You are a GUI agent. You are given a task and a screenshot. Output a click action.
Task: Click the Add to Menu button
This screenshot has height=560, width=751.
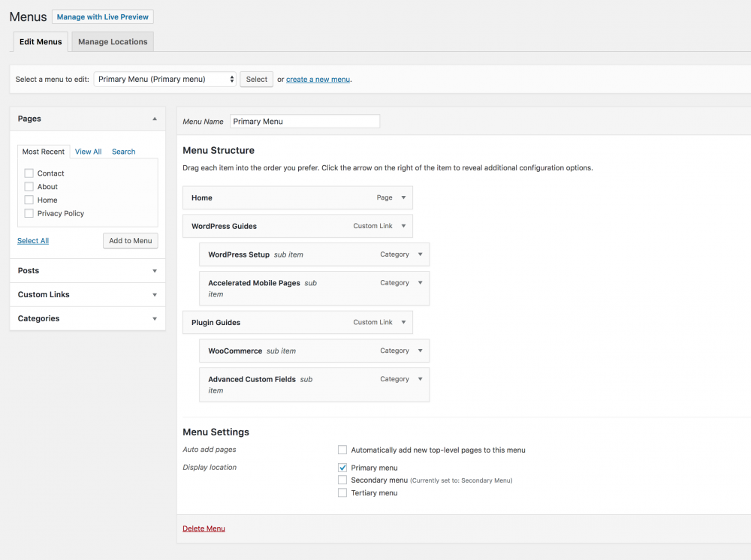[130, 241]
